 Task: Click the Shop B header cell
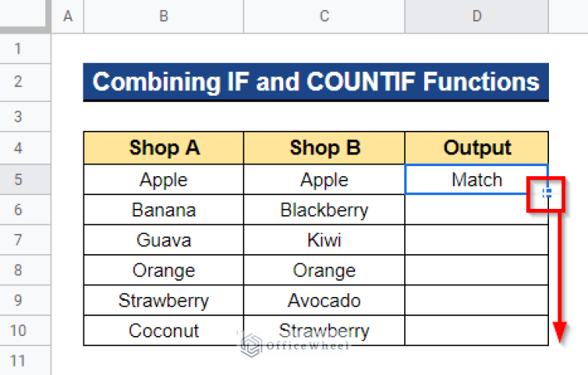click(325, 148)
